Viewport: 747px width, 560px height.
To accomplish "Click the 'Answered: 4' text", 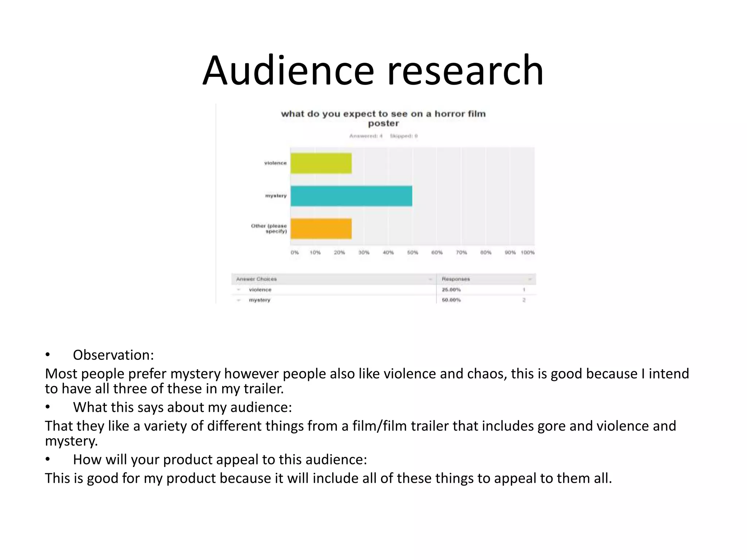I will [366, 136].
